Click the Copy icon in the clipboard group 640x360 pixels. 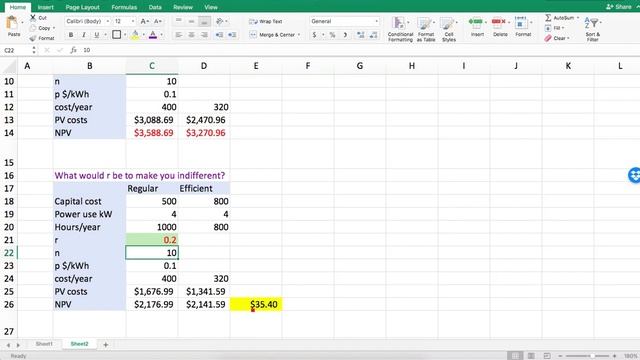pos(33,28)
